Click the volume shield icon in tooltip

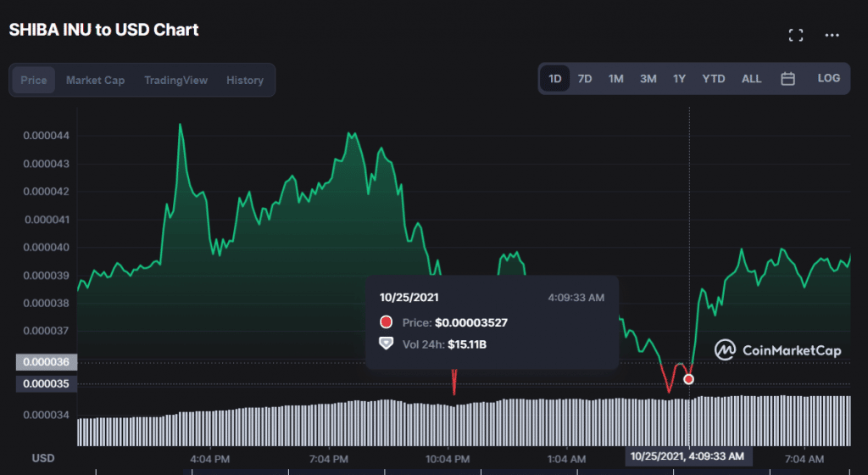click(x=387, y=344)
